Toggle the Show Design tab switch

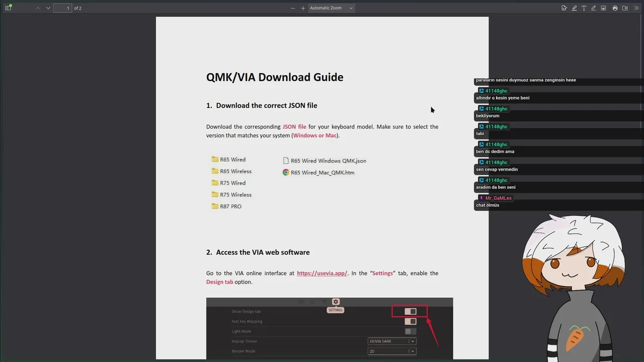410,312
